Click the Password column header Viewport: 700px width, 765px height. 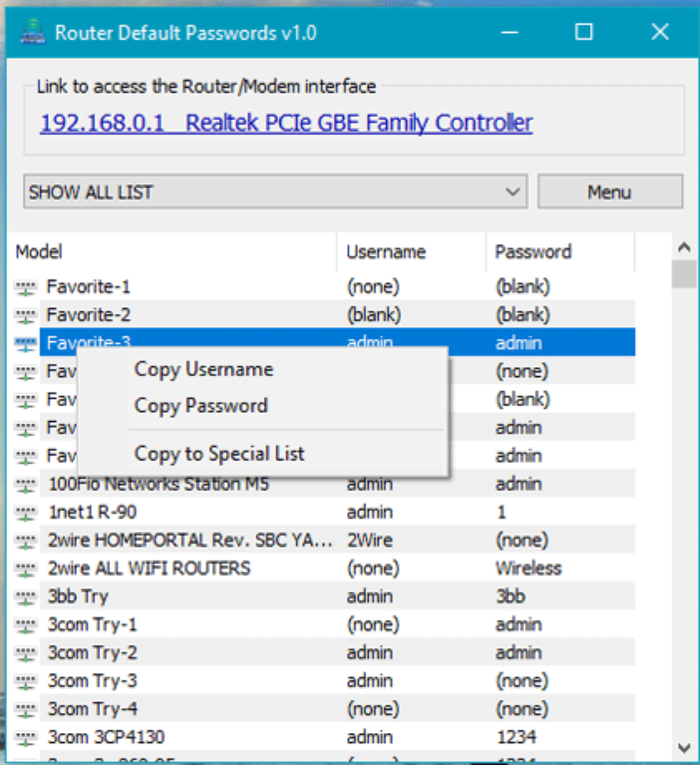(x=533, y=251)
